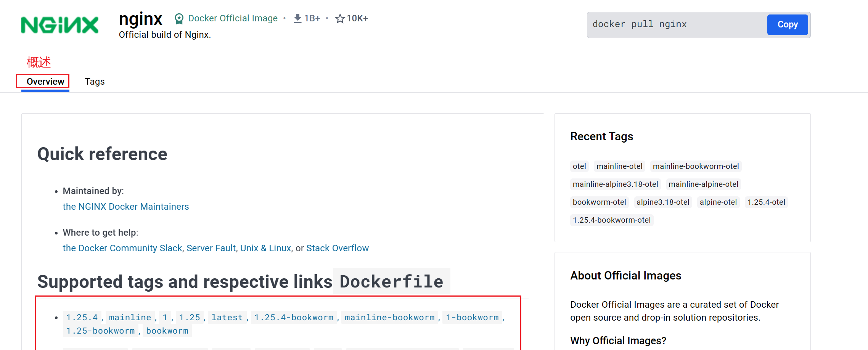Image resolution: width=868 pixels, height=350 pixels.
Task: Open the 1.25.4-bookworm tag link
Action: point(294,317)
